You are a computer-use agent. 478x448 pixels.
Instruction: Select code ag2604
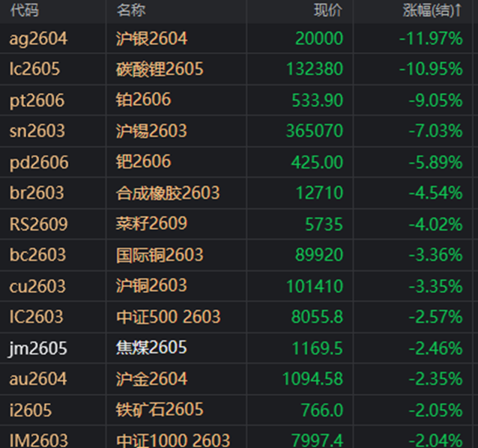click(x=38, y=39)
